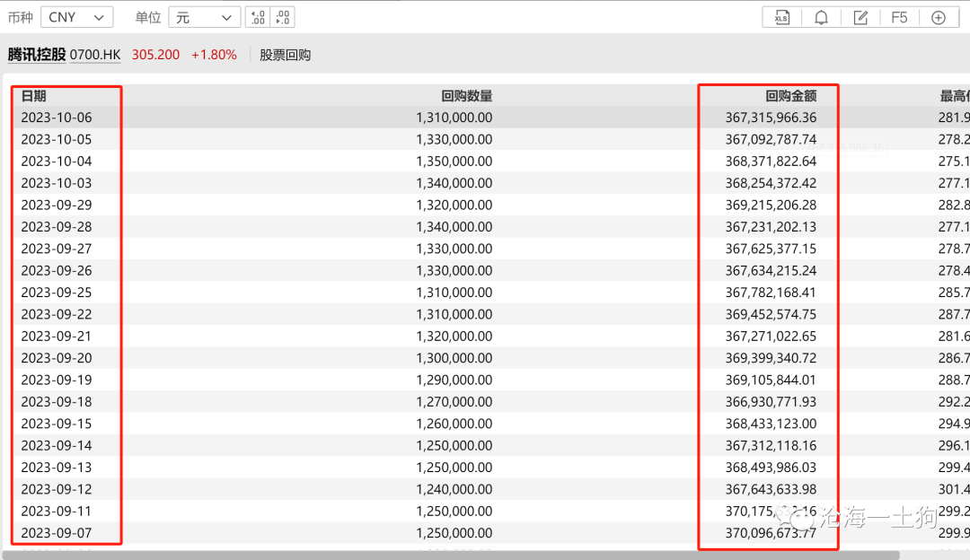Viewport: 970px width, 560px height.
Task: Select date cell 2023-09-20
Action: click(x=57, y=358)
